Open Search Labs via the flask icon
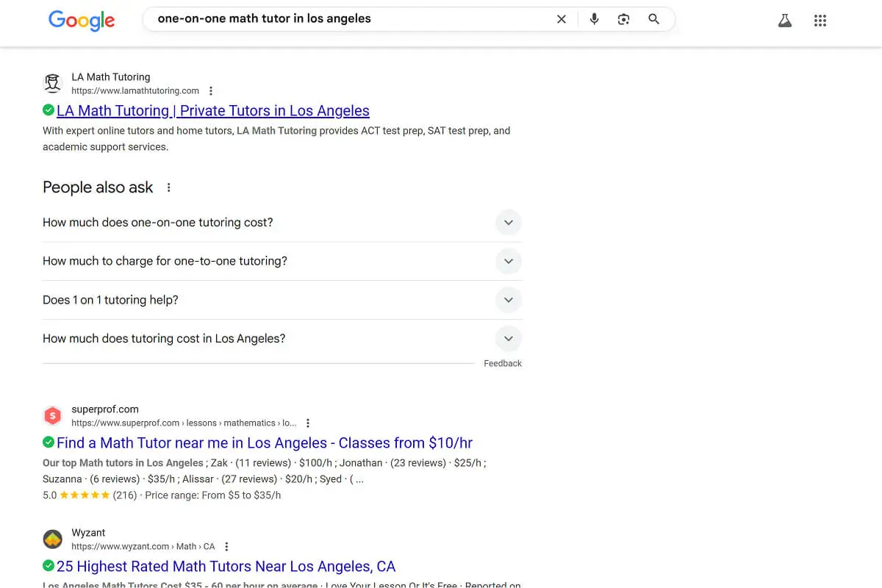 click(785, 20)
